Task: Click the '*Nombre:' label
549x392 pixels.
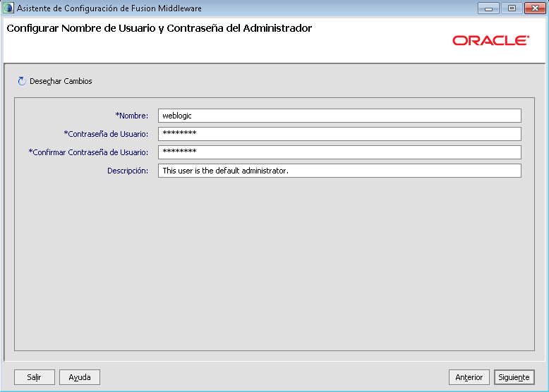Action: pyautogui.click(x=132, y=116)
